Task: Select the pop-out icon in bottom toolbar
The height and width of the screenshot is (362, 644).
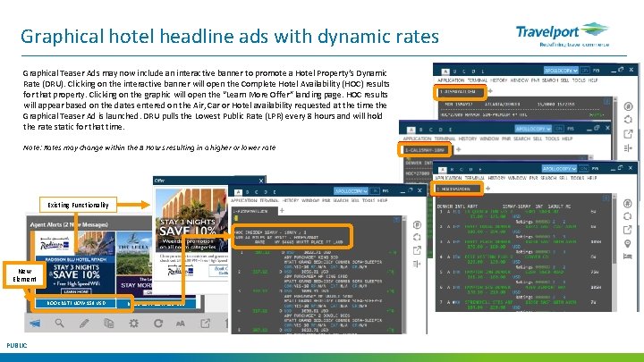Action: point(205,324)
